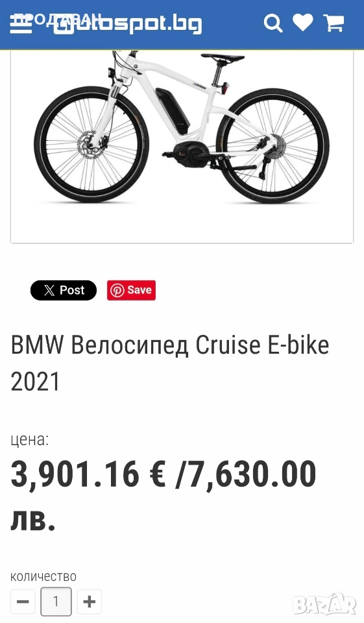
Task: Pin the product using the red Save button
Action: coord(131,291)
